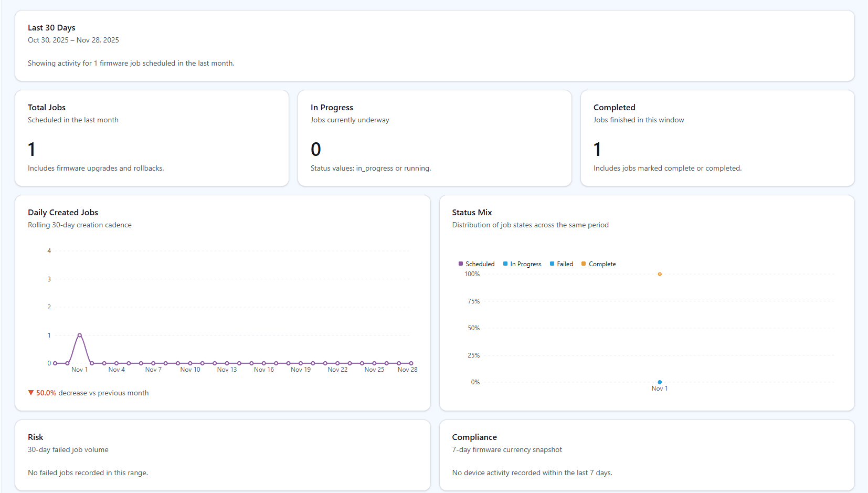Click the blue data point at 0% on Nov 1
This screenshot has width=868, height=493.
click(x=660, y=382)
